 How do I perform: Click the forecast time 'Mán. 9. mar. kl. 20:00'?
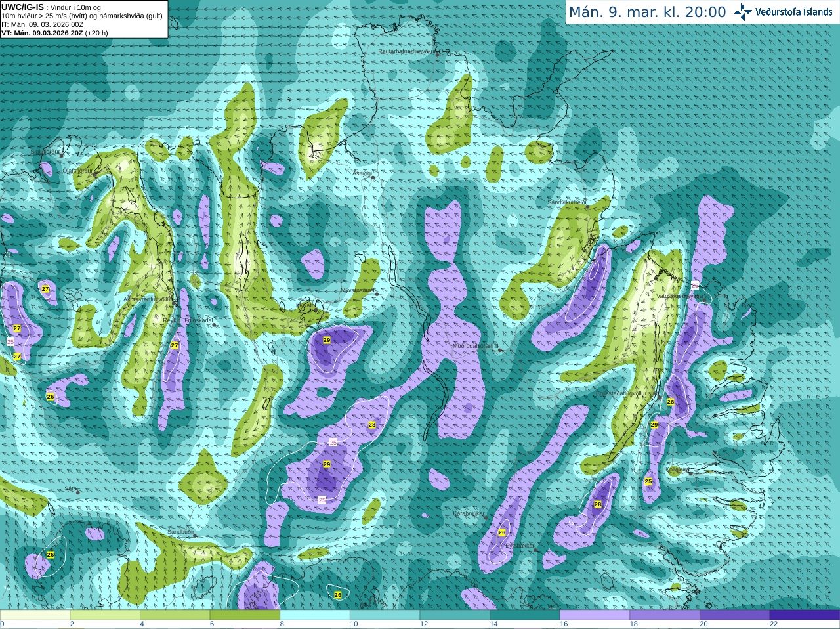click(647, 12)
